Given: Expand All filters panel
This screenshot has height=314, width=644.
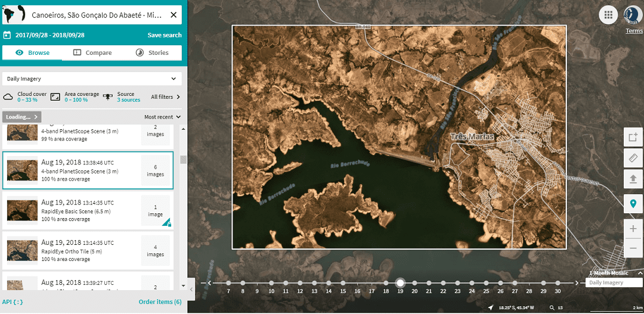Looking at the screenshot, I should tap(165, 97).
